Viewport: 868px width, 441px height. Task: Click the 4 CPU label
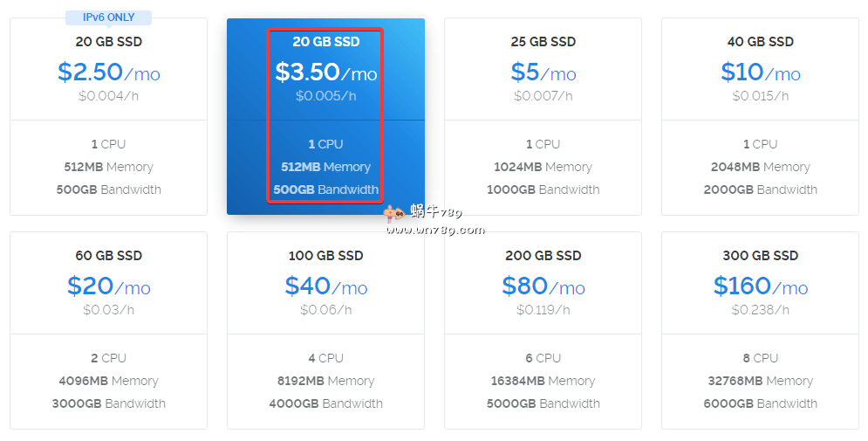point(325,358)
